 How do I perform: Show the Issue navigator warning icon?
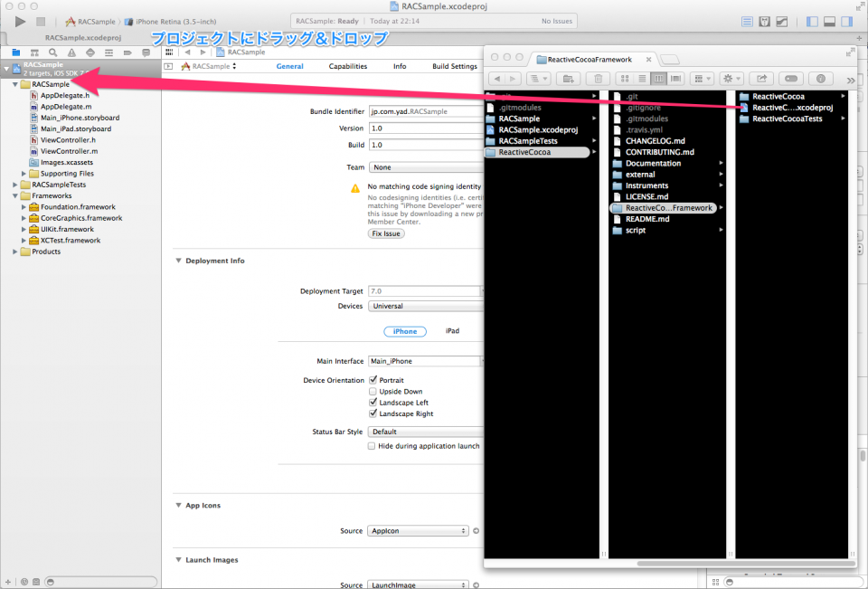(72, 52)
